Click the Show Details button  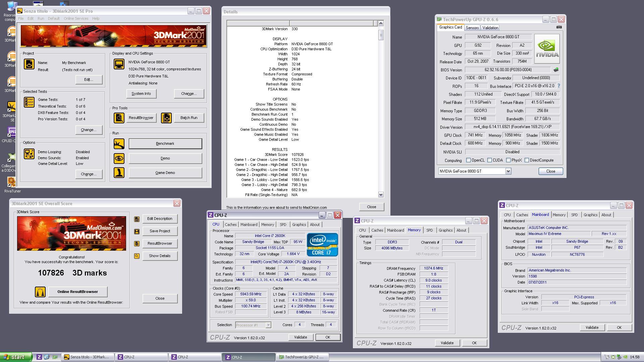coord(160,256)
